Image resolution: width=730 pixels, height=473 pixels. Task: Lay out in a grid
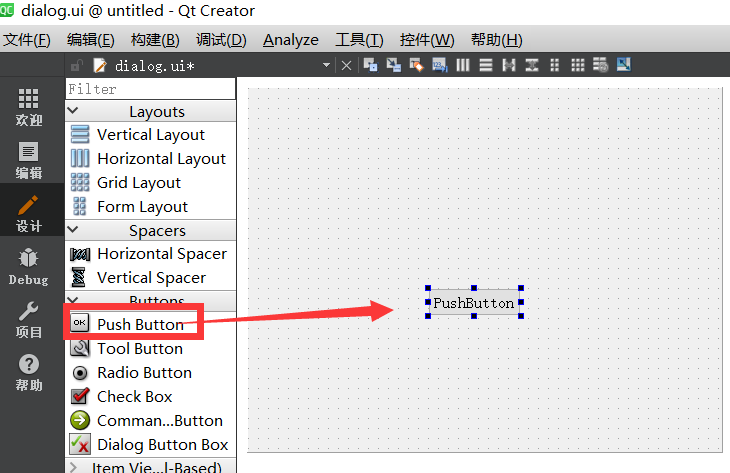click(x=577, y=65)
